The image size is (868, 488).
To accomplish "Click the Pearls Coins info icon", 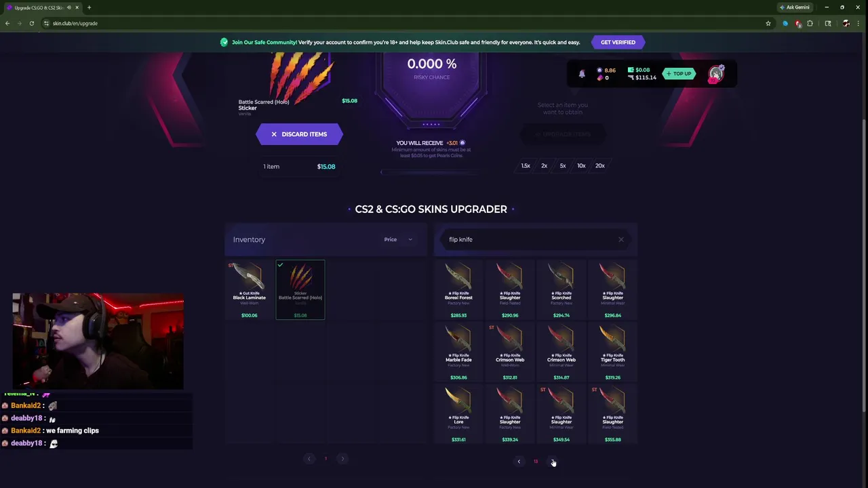I will point(462,143).
